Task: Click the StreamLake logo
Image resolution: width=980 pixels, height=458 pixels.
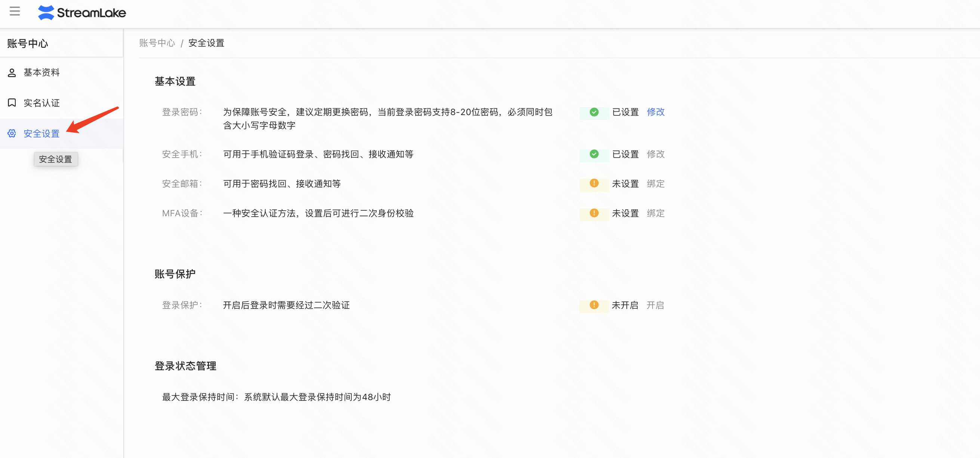Action: 82,13
